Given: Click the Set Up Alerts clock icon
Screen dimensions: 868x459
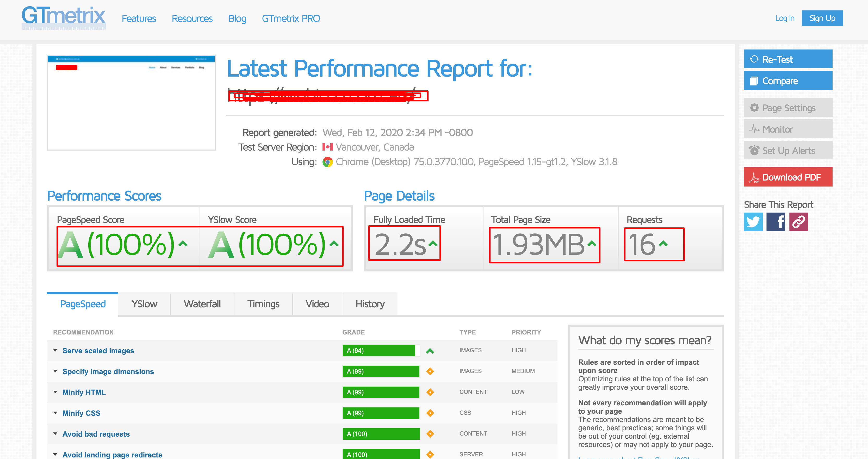Looking at the screenshot, I should [x=754, y=150].
